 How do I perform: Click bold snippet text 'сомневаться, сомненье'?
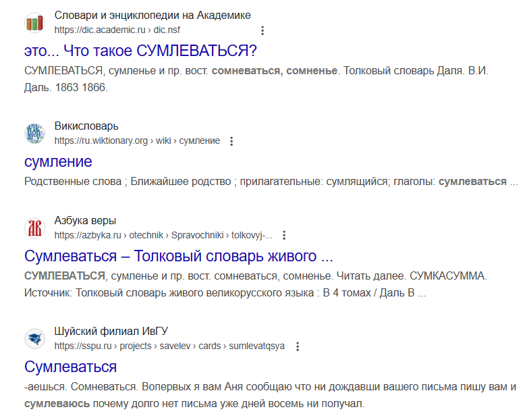pos(274,71)
